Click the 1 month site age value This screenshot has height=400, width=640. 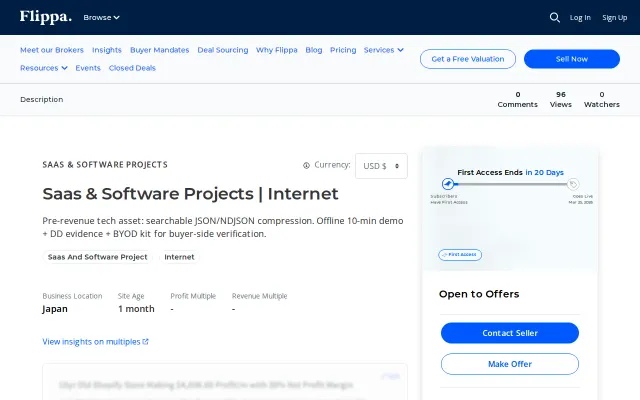tap(136, 309)
